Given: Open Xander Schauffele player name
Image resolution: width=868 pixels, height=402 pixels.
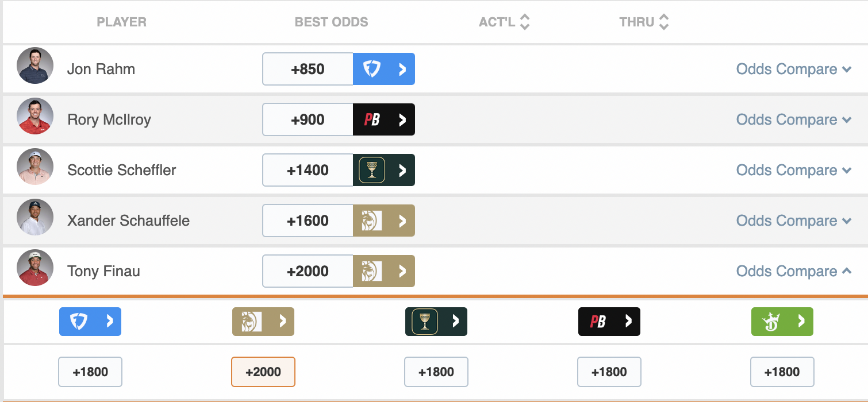Looking at the screenshot, I should coord(128,221).
